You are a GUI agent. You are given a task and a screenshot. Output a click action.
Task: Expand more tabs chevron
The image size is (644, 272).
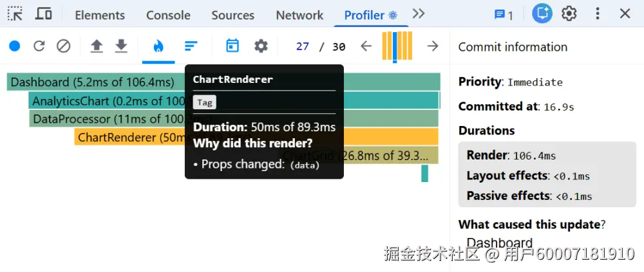coord(419,14)
